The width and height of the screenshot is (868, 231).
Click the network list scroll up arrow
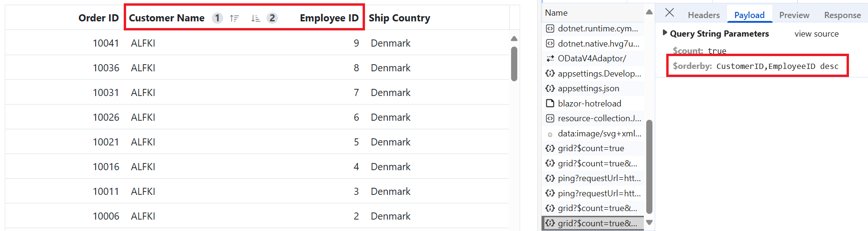[649, 12]
